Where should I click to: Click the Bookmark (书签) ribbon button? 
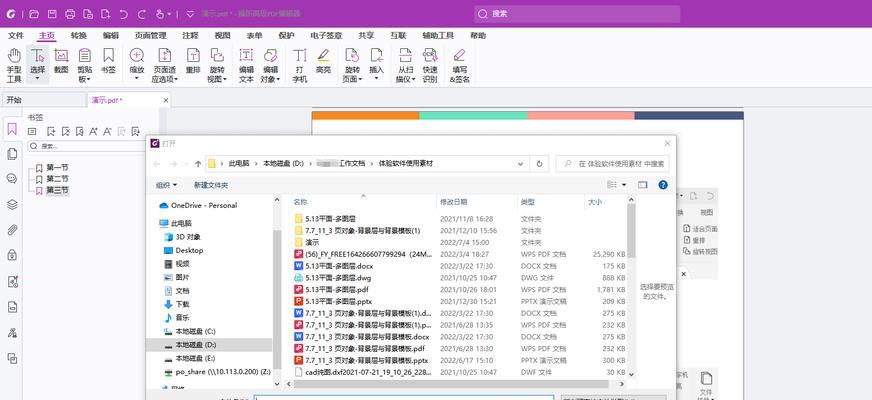108,61
